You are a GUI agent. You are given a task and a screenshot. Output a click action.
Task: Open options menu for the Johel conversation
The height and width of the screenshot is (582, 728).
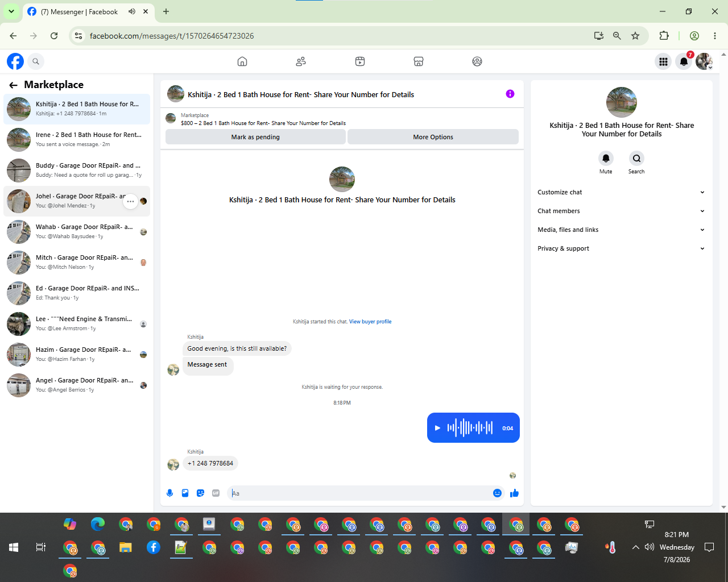coord(130,201)
